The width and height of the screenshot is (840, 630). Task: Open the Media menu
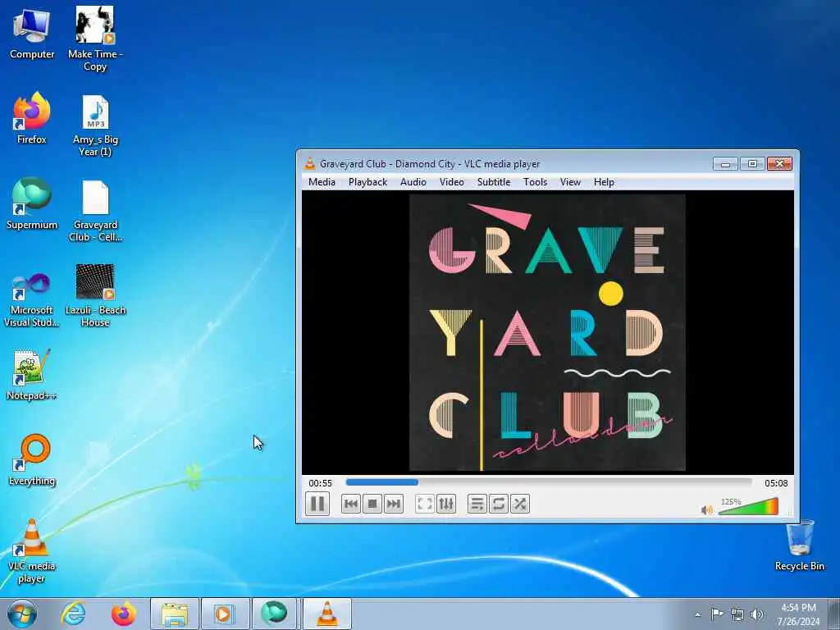(322, 182)
